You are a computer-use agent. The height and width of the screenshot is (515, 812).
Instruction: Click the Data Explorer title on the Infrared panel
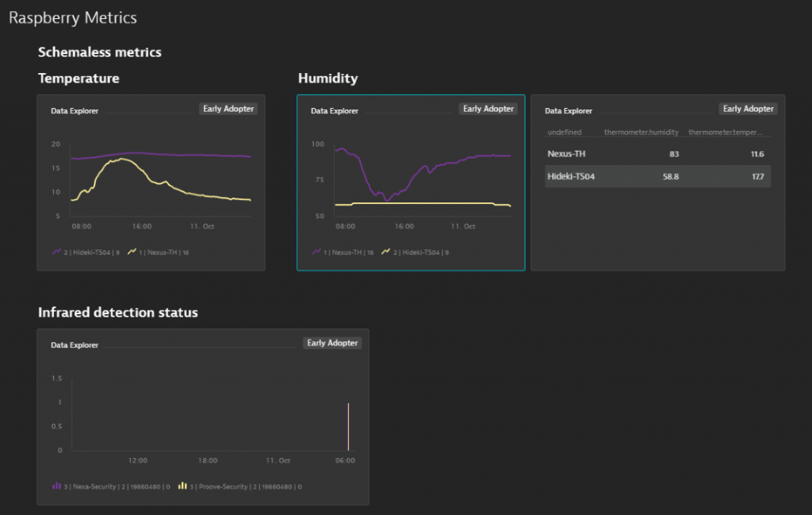tap(74, 345)
